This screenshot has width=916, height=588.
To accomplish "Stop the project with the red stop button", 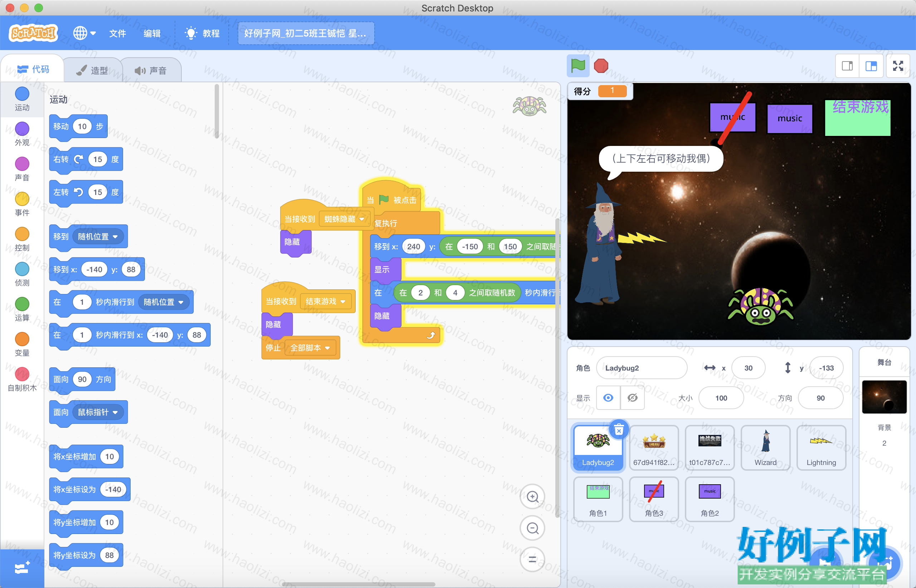I will pyautogui.click(x=601, y=66).
